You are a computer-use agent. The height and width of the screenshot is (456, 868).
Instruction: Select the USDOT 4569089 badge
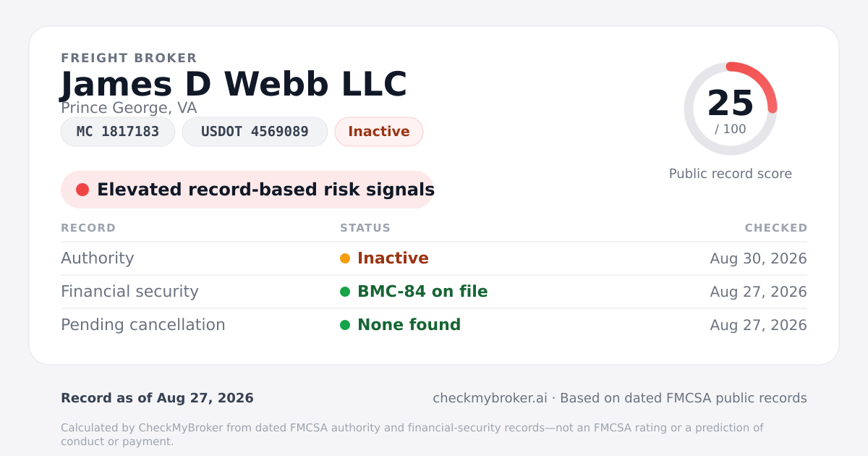coord(255,132)
